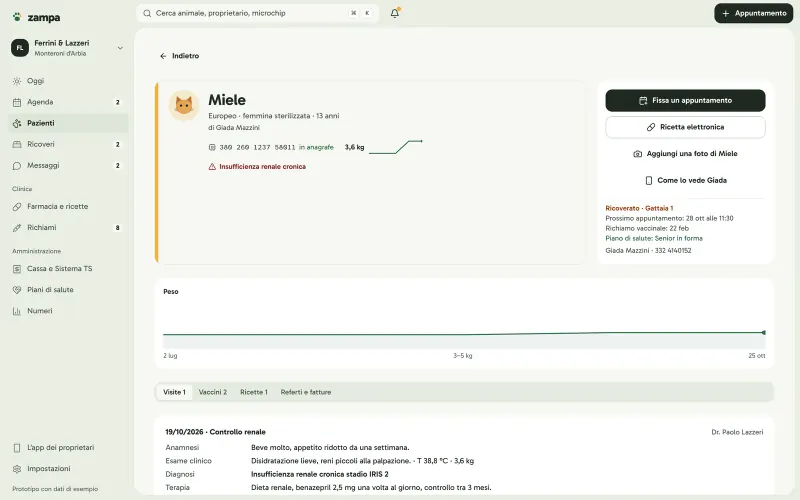The height and width of the screenshot is (500, 800).
Task: Go to Ricoveri in sidebar
Action: (68, 144)
